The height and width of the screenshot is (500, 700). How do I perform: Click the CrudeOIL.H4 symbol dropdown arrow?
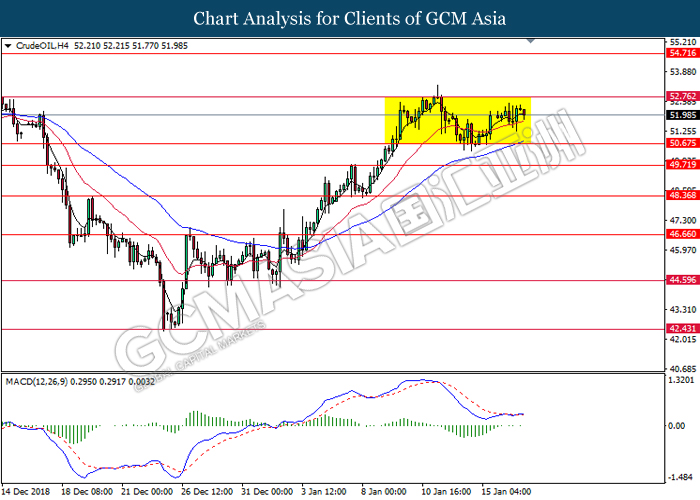[x=8, y=46]
